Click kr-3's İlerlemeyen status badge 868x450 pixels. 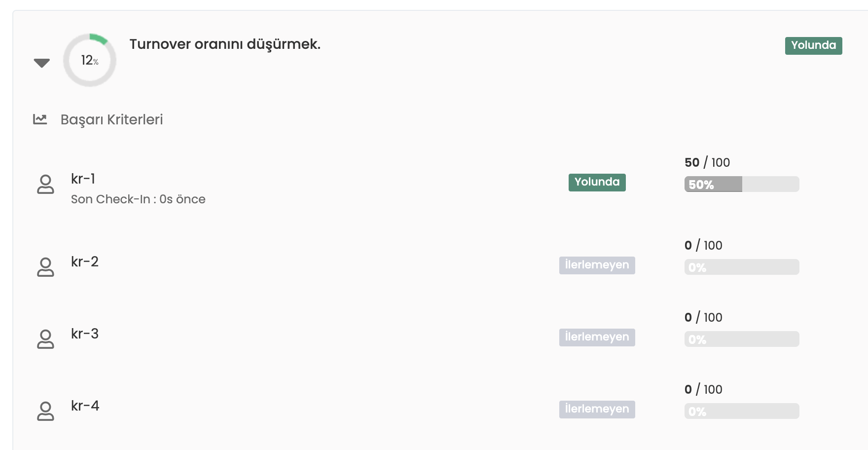coord(597,337)
